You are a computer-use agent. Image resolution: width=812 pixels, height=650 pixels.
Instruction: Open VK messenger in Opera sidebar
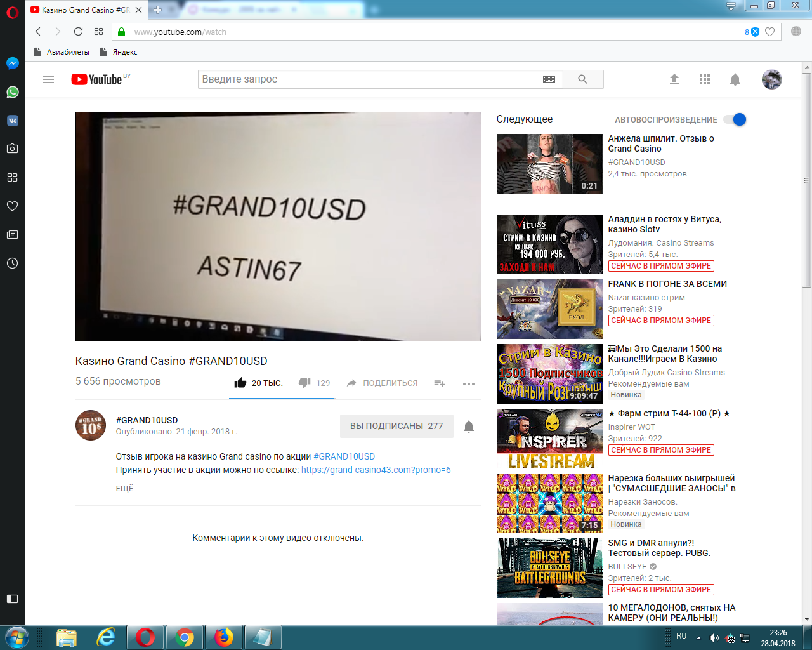pos(13,121)
